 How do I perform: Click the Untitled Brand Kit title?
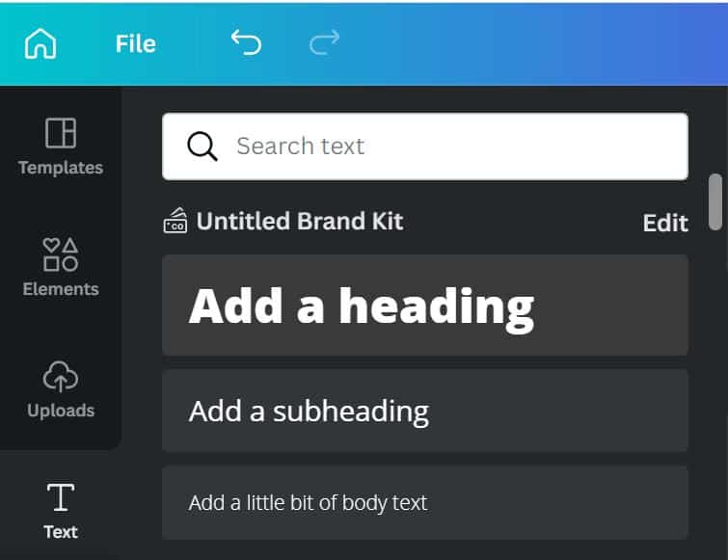click(300, 221)
